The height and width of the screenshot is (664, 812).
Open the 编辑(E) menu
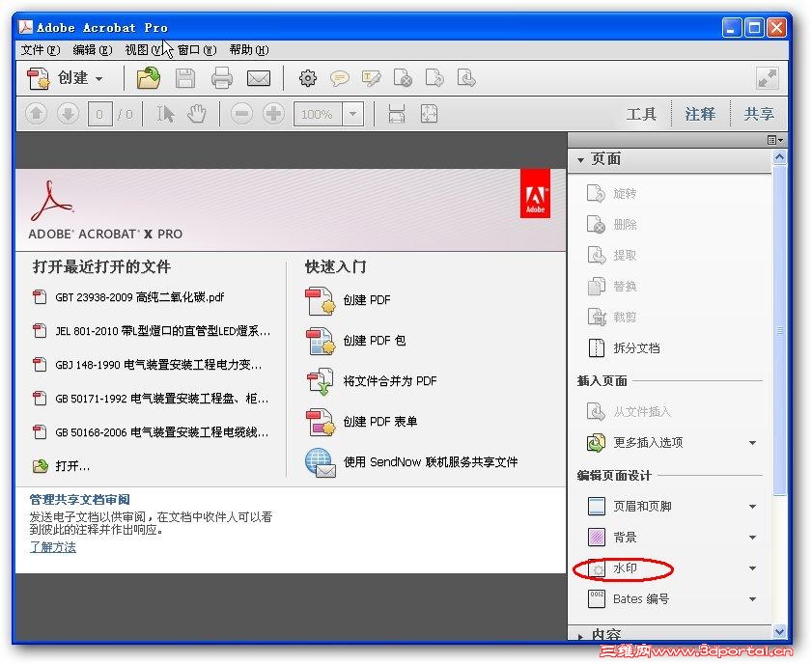tap(92, 49)
